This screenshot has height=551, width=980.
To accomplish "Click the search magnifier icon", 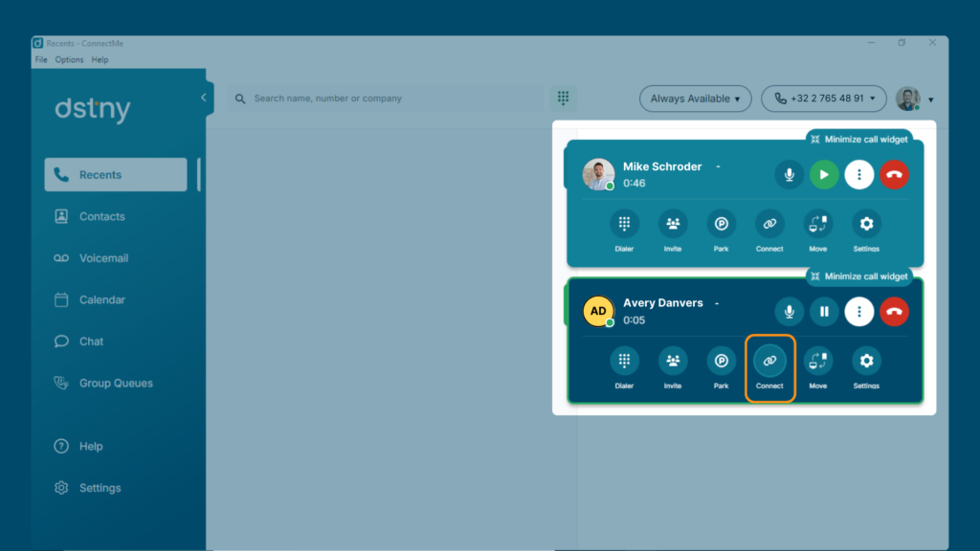I will 240,99.
